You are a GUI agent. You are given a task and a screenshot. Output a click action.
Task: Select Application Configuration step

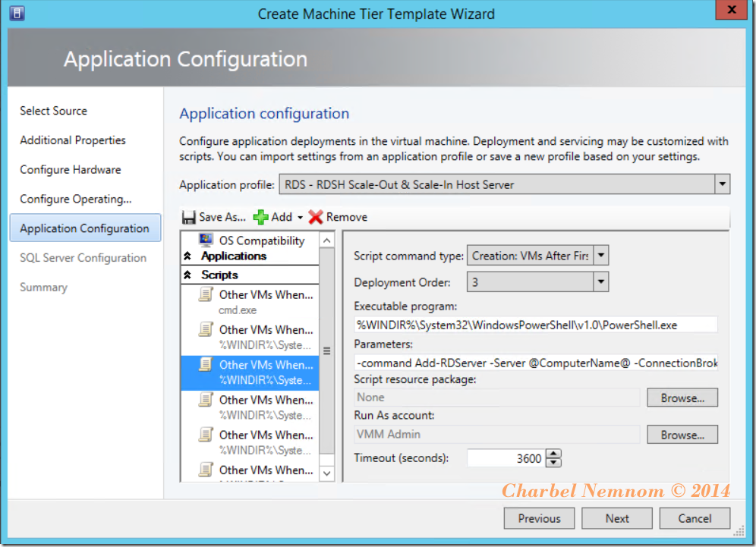click(85, 228)
